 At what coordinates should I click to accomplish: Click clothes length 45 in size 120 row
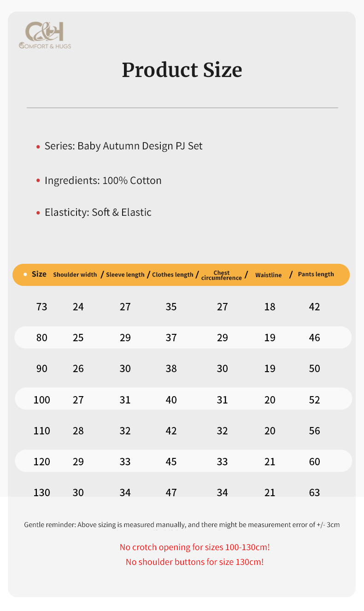pos(171,462)
